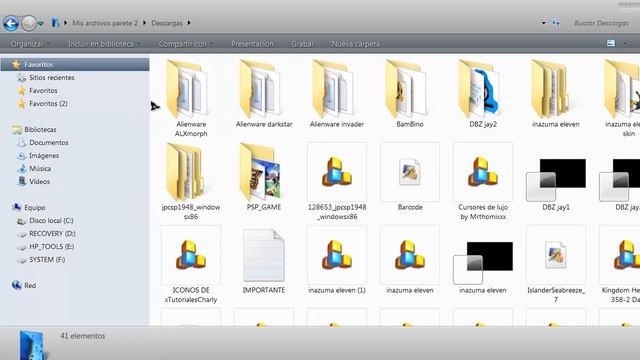Select the jpcsp1948_windowsx86 folder

click(x=191, y=181)
